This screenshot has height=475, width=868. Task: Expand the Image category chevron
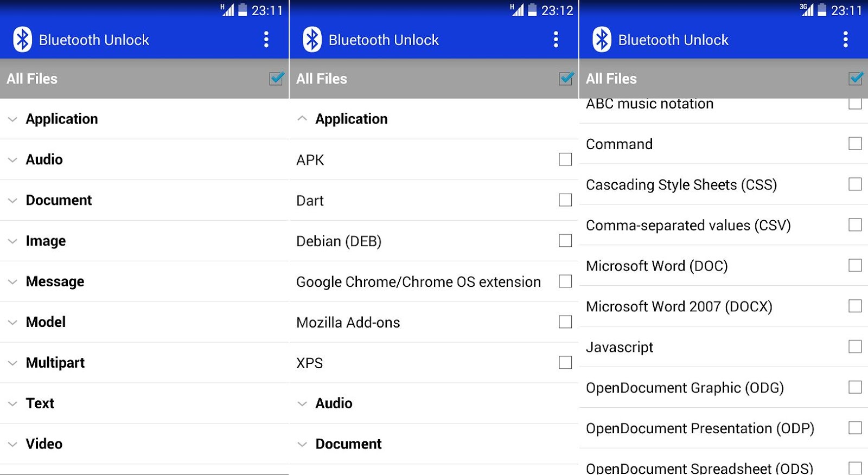pyautogui.click(x=12, y=241)
